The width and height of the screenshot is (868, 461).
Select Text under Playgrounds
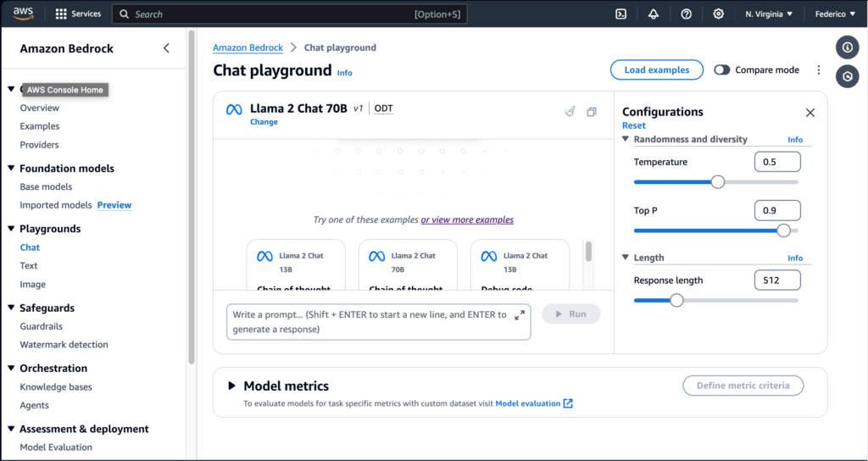[x=29, y=266]
